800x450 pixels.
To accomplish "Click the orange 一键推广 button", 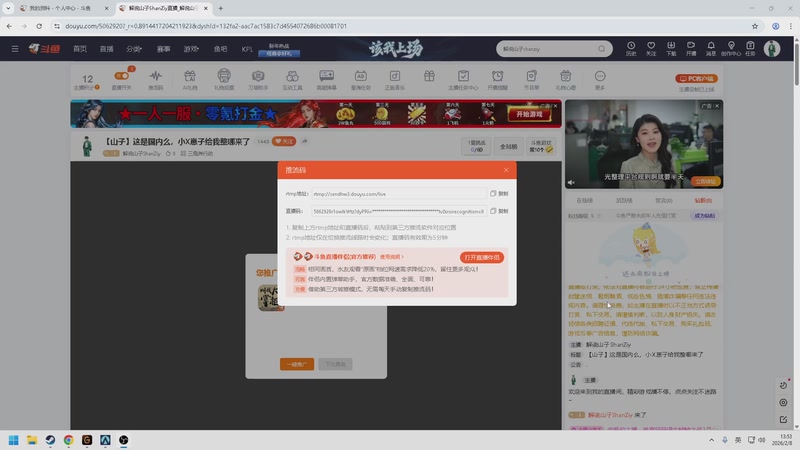I will (x=297, y=364).
